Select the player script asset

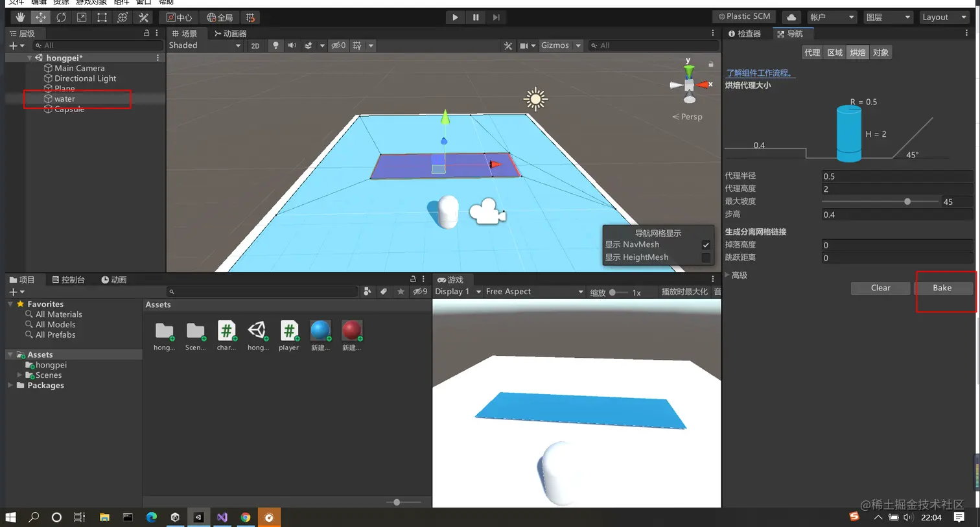pos(288,336)
